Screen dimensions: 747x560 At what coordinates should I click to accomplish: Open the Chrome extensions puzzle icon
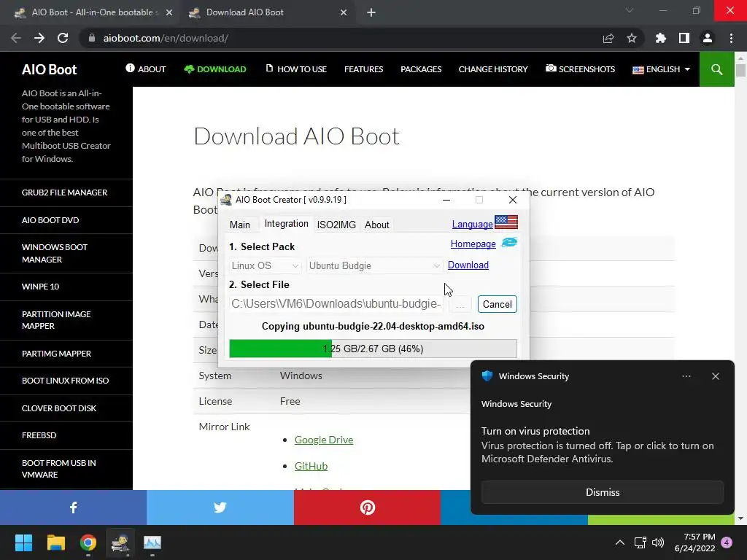pyautogui.click(x=661, y=38)
